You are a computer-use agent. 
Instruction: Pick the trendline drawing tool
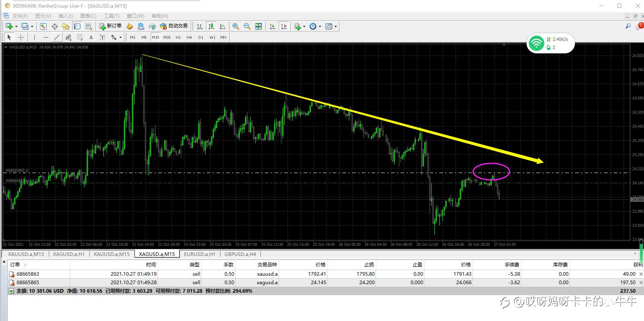tap(57, 37)
